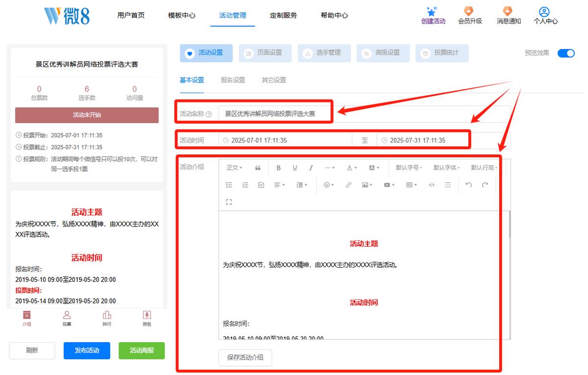Open the emoji picker dropdown
Screen dimensions: 588x375
(329, 185)
